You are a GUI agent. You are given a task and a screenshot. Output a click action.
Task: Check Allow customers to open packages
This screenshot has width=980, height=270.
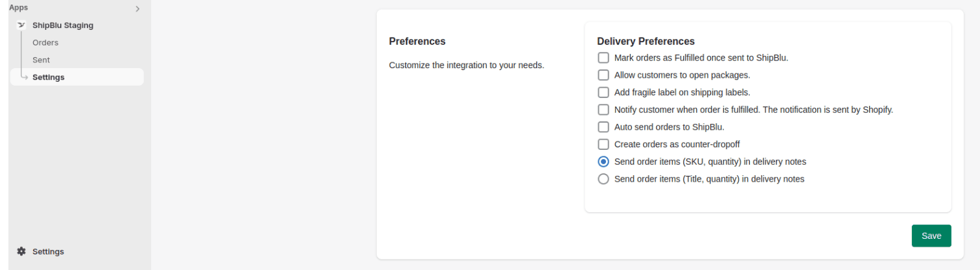pos(603,75)
